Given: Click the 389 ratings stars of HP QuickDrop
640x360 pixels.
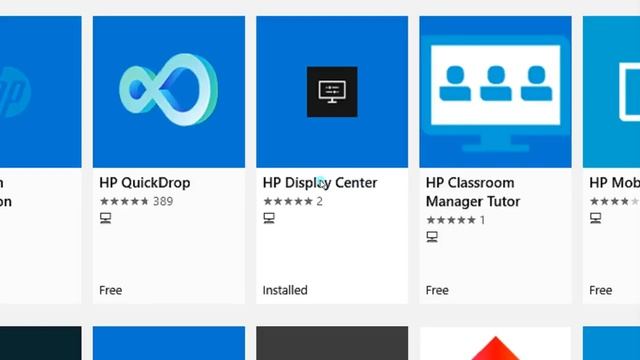Looking at the screenshot, I should [124, 201].
